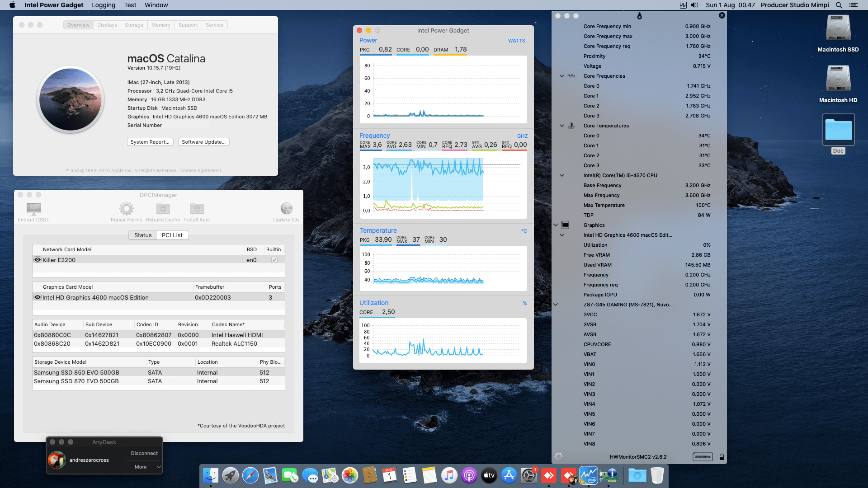Viewport: 868px width, 488px height.
Task: Switch to the Displays tab
Action: pos(107,25)
